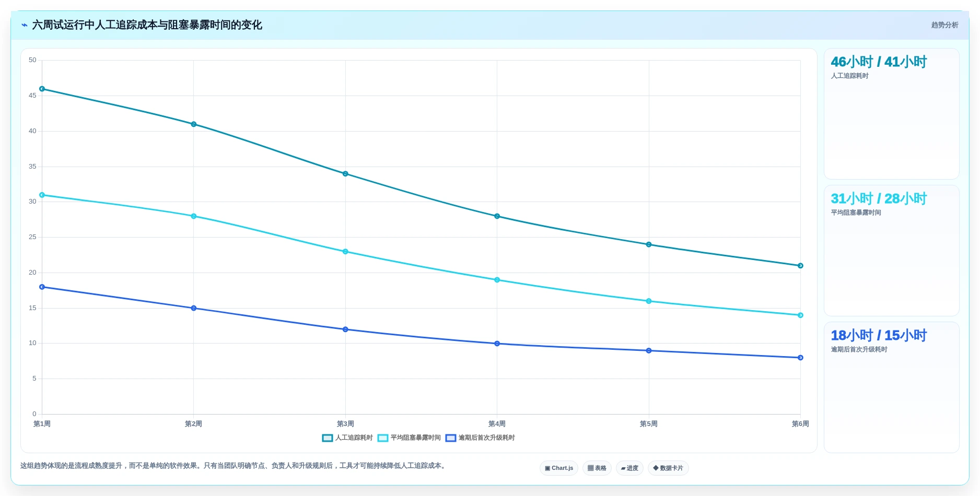This screenshot has height=496, width=980.
Task: Click the 数据卡片 tag chip
Action: tap(668, 468)
